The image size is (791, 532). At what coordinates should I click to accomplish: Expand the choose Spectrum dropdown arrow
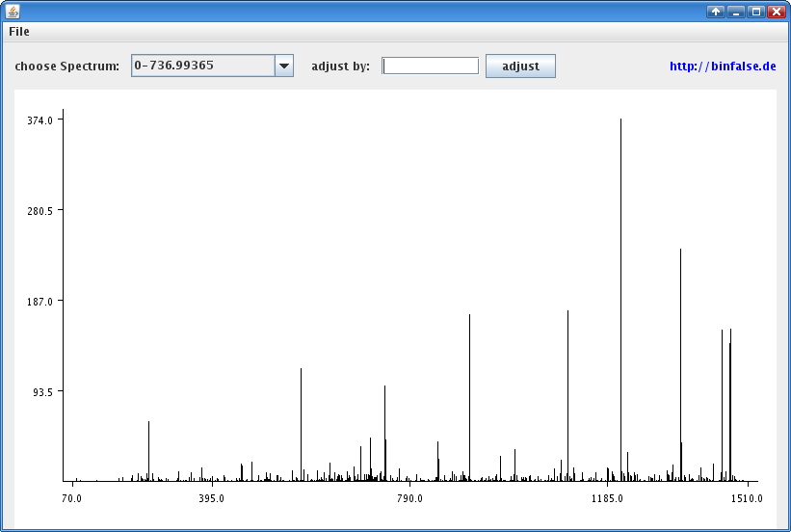284,66
